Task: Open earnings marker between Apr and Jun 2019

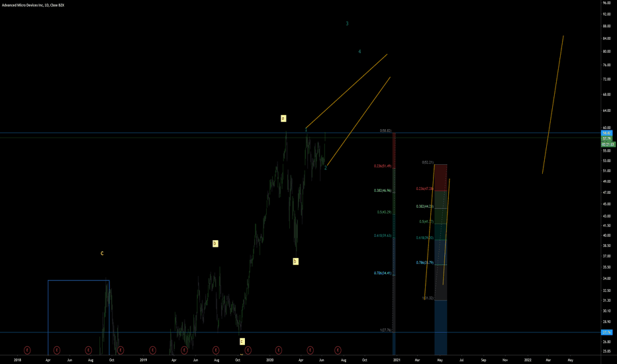Action: click(x=184, y=350)
